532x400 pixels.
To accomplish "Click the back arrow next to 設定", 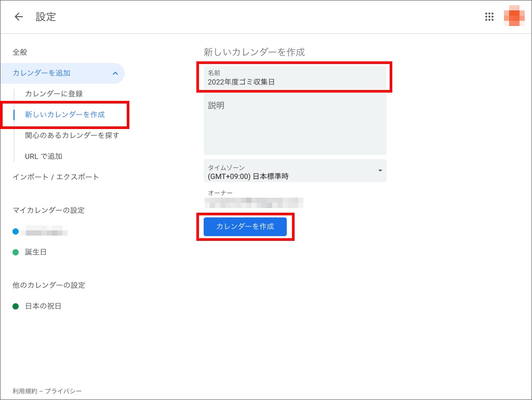I will [19, 17].
